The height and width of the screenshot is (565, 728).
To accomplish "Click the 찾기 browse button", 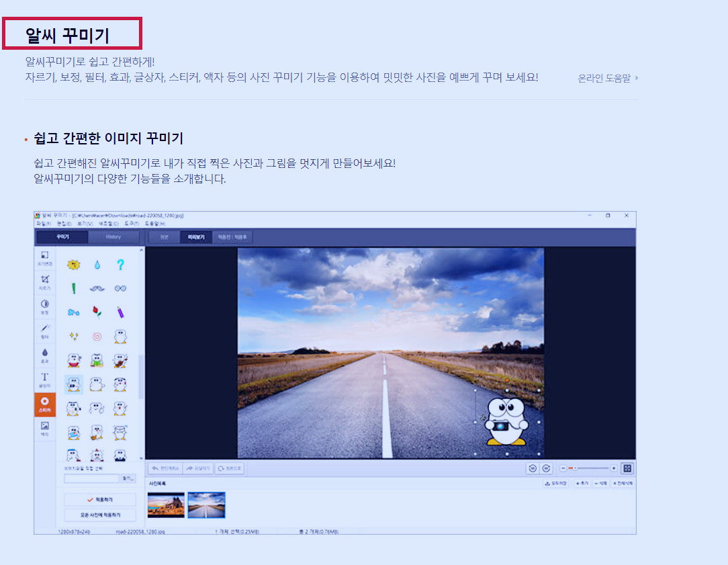I will pos(128,478).
